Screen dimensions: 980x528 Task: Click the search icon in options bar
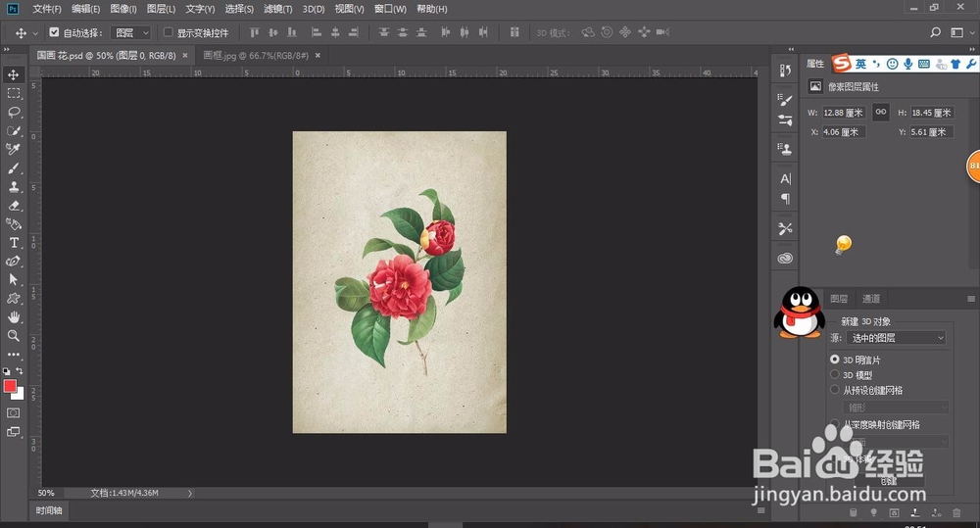(x=936, y=32)
